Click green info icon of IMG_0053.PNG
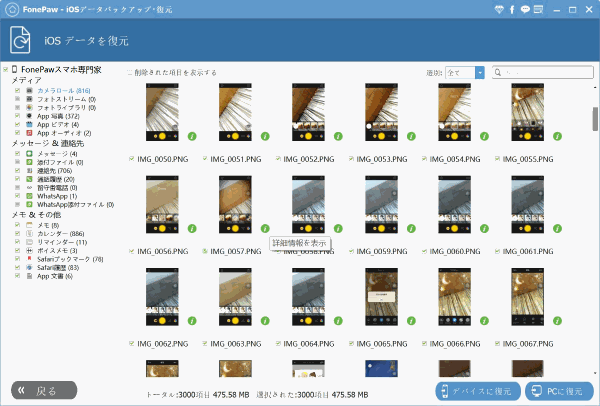Screen dimensions: 600x406 (411, 136)
